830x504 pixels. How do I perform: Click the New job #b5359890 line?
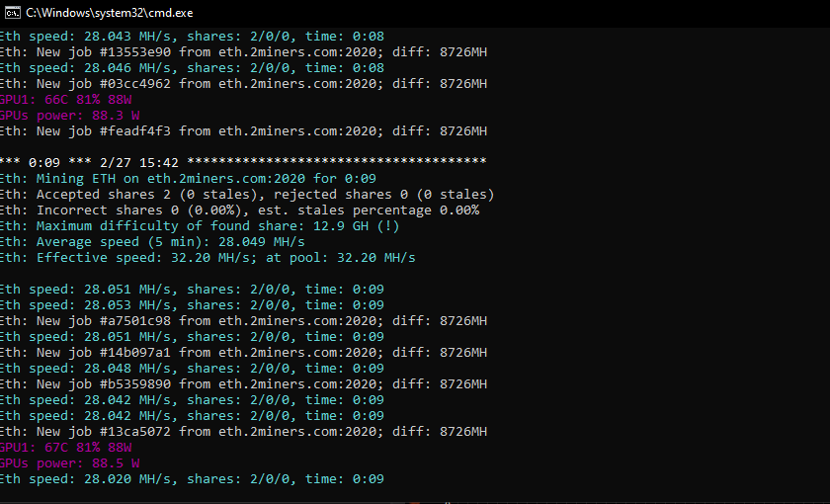243,383
